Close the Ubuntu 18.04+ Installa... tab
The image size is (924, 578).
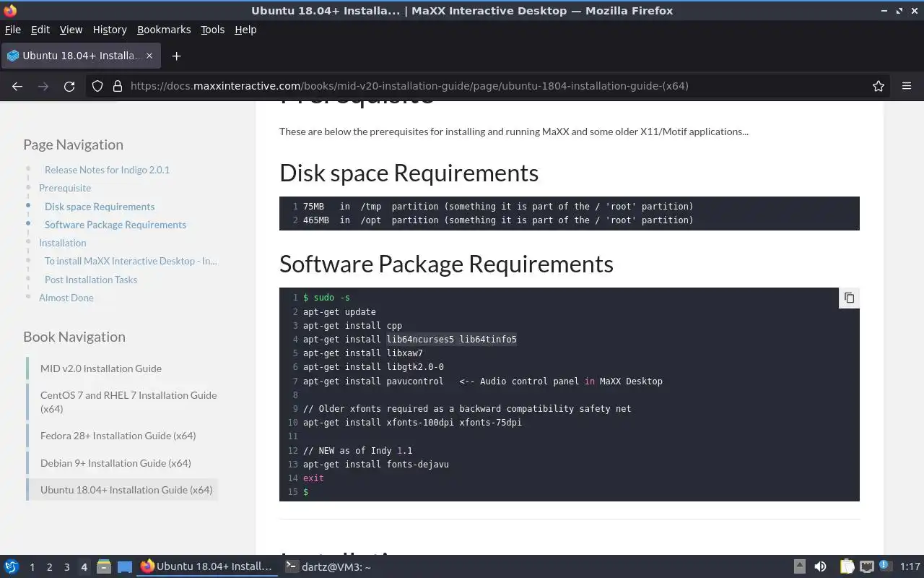149,56
